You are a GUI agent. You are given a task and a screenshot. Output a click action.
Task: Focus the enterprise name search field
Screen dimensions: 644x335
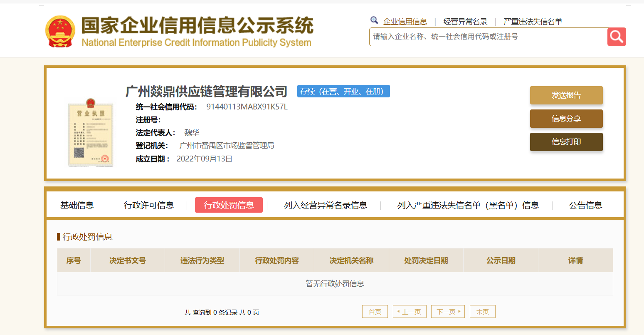(x=488, y=37)
